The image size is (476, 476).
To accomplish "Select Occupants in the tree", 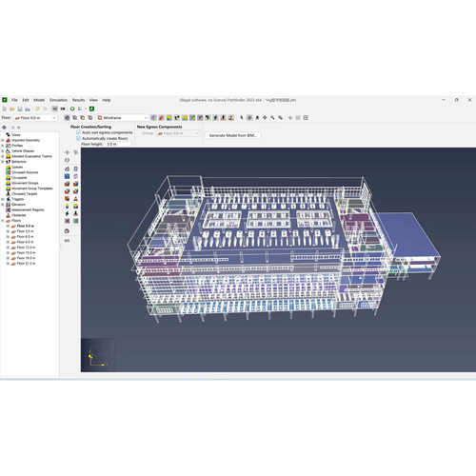I will click(19, 178).
